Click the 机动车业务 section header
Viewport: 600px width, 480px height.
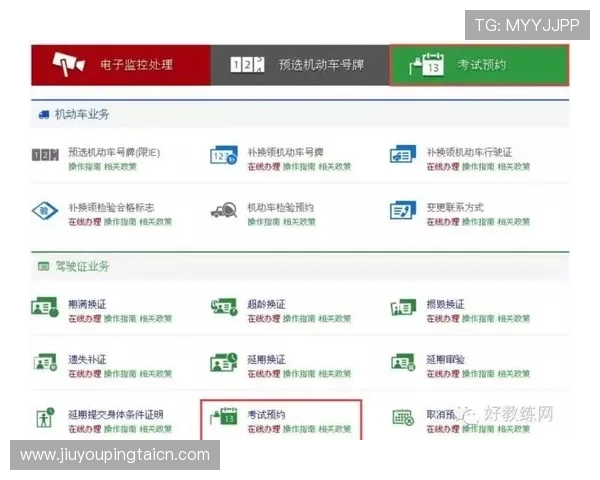(300, 114)
